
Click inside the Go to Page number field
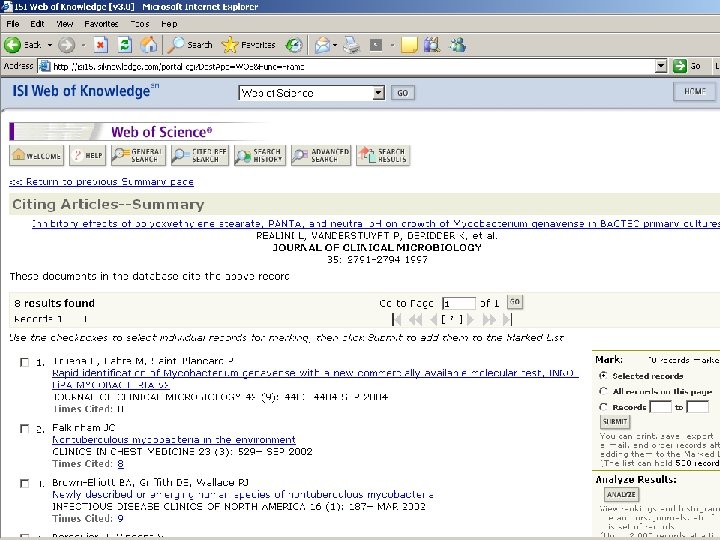(x=459, y=304)
